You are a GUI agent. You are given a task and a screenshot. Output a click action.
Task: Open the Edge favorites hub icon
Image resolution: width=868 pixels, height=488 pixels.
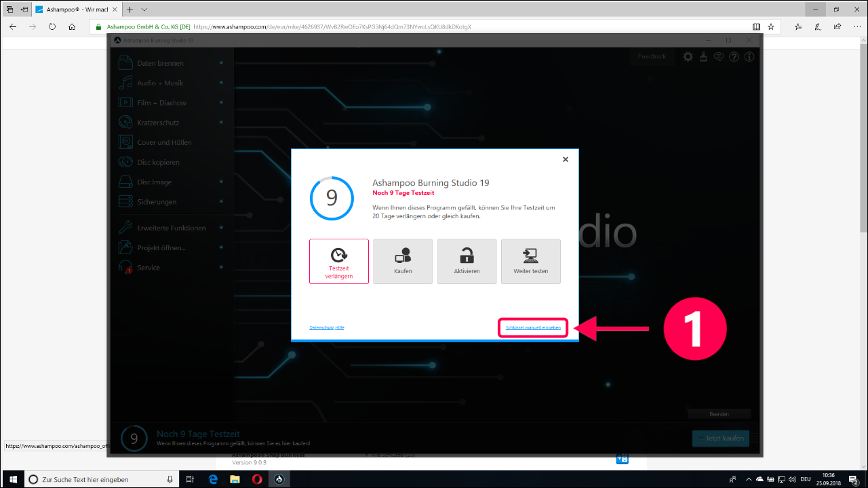pos(798,27)
